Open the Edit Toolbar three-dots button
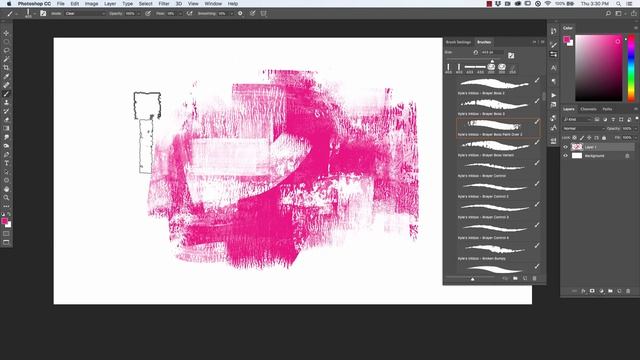 [x=6, y=206]
